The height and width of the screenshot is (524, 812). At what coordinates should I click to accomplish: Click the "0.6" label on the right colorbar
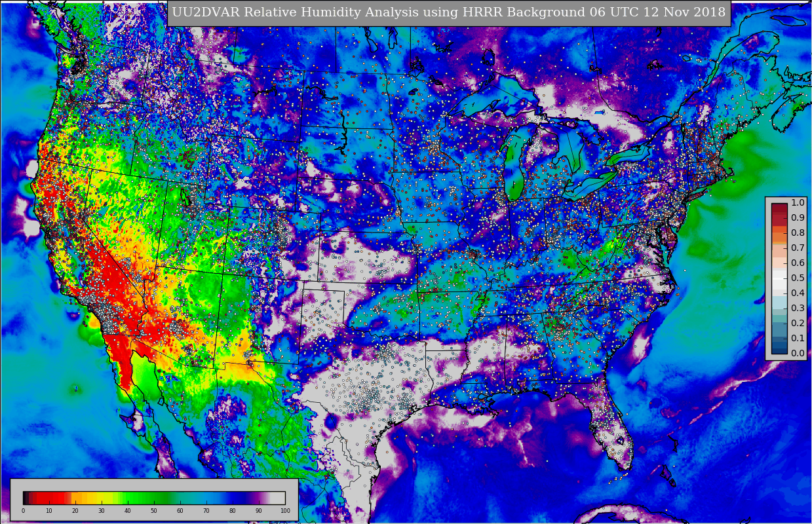[x=798, y=263]
